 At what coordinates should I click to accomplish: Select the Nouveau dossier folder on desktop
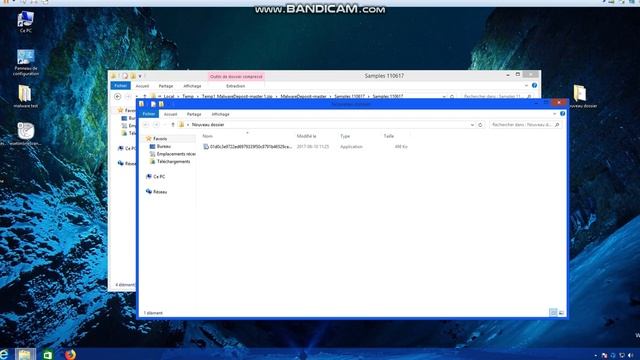pos(581,96)
